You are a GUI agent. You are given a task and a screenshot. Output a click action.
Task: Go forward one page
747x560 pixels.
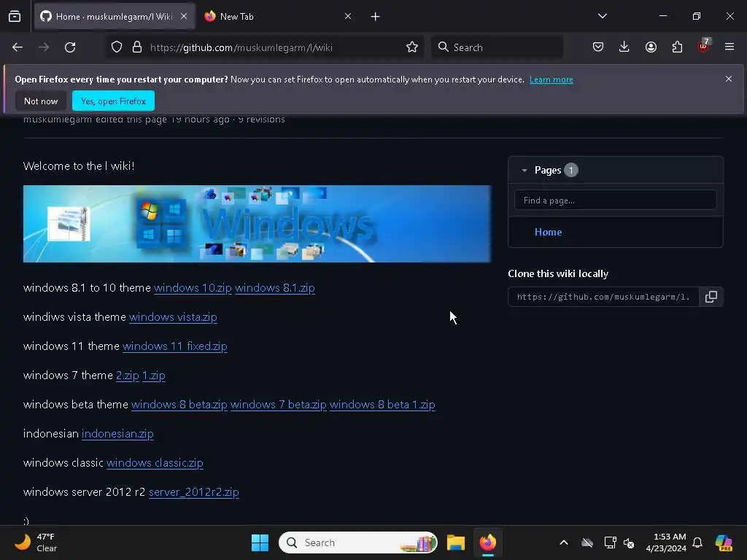[x=44, y=47]
